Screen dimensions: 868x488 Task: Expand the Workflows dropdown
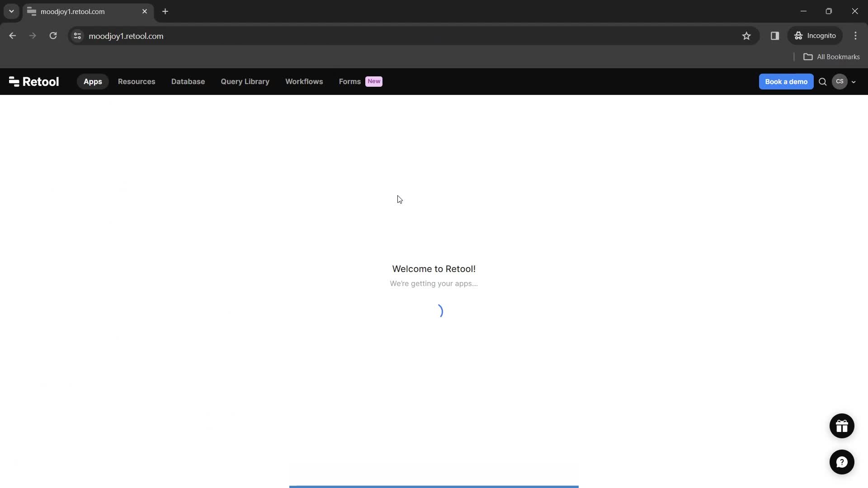[x=305, y=81]
